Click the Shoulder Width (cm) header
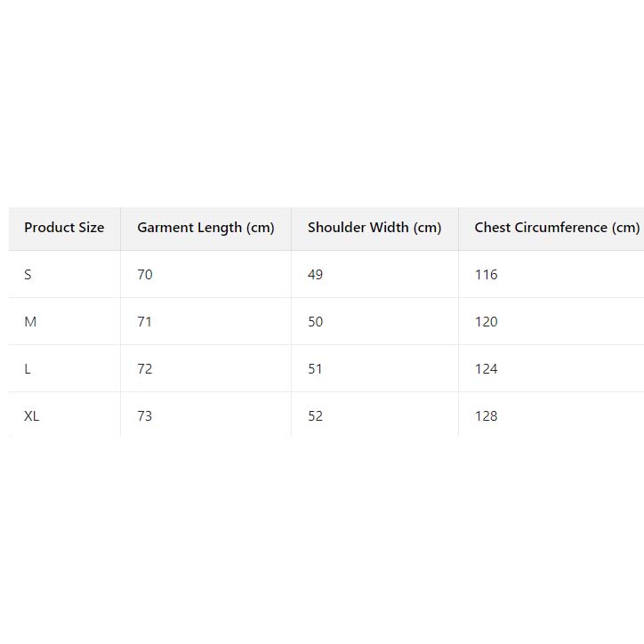Screen dimensions: 644x644 click(374, 228)
